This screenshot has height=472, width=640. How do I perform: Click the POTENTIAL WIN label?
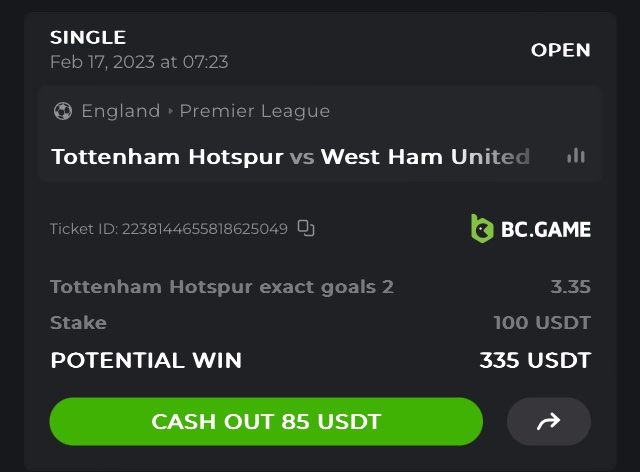click(x=145, y=360)
